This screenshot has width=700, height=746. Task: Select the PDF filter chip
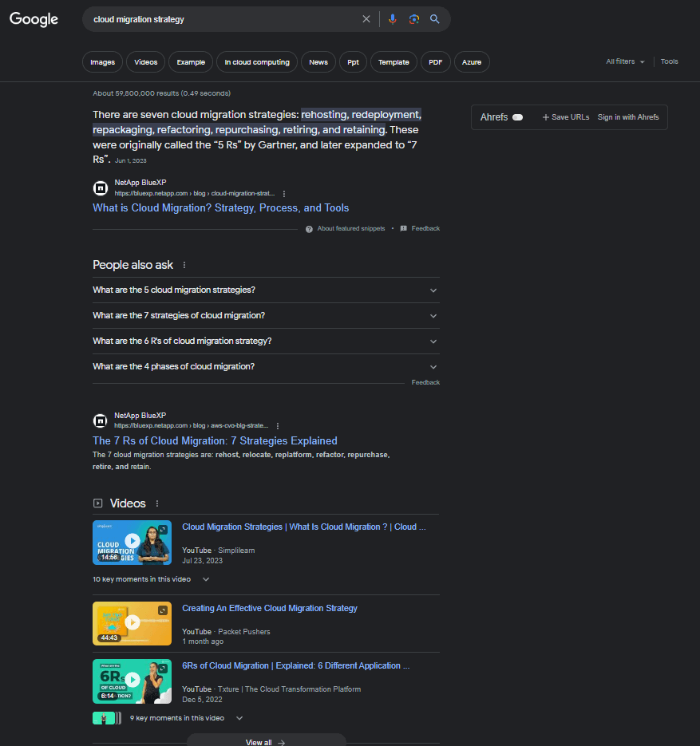tap(436, 62)
